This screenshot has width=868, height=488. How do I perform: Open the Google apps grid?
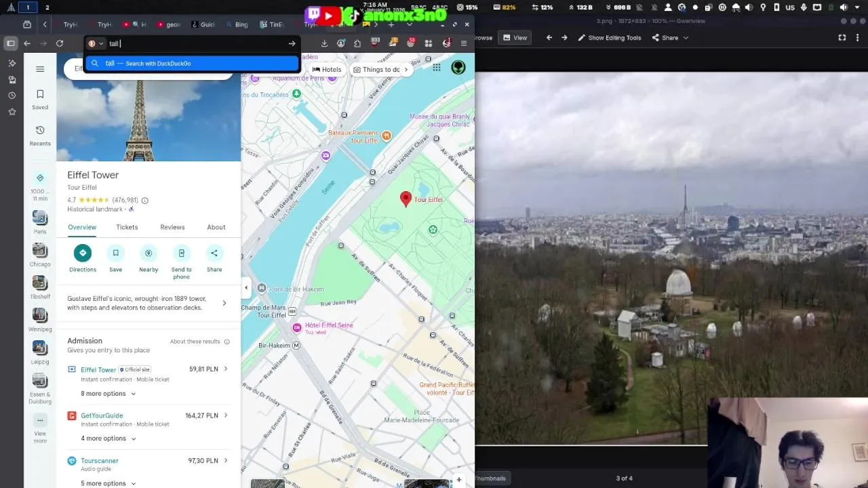(x=437, y=68)
